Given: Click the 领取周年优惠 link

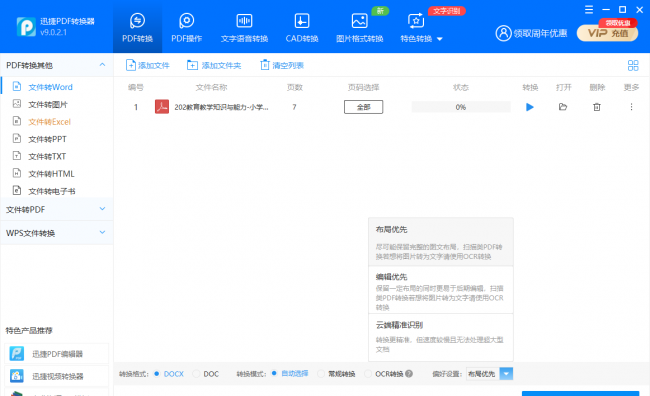Looking at the screenshot, I should [540, 33].
